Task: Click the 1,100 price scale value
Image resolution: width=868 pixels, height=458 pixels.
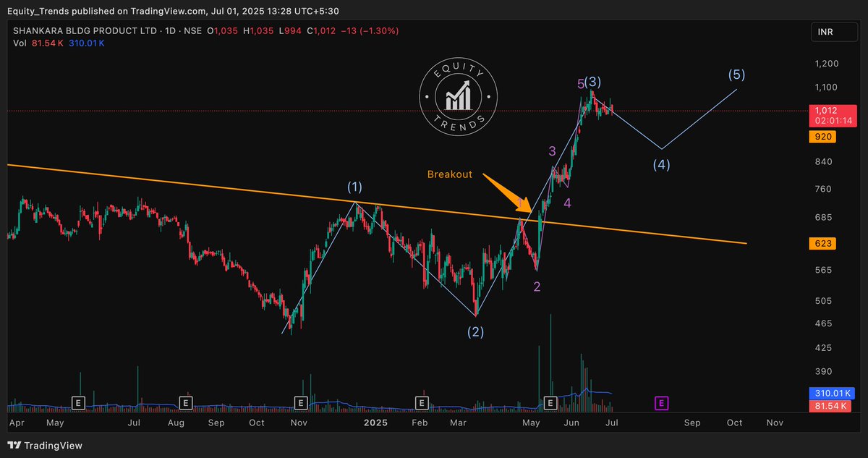Action: (x=827, y=87)
